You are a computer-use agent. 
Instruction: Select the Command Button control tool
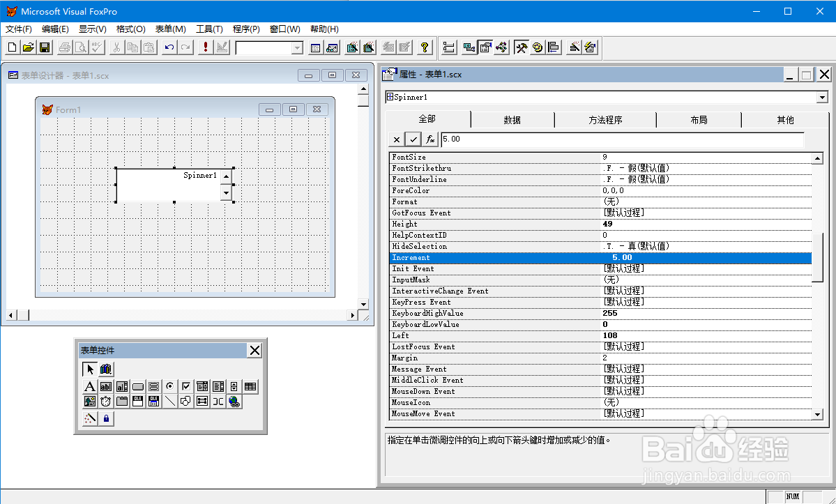[x=138, y=386]
